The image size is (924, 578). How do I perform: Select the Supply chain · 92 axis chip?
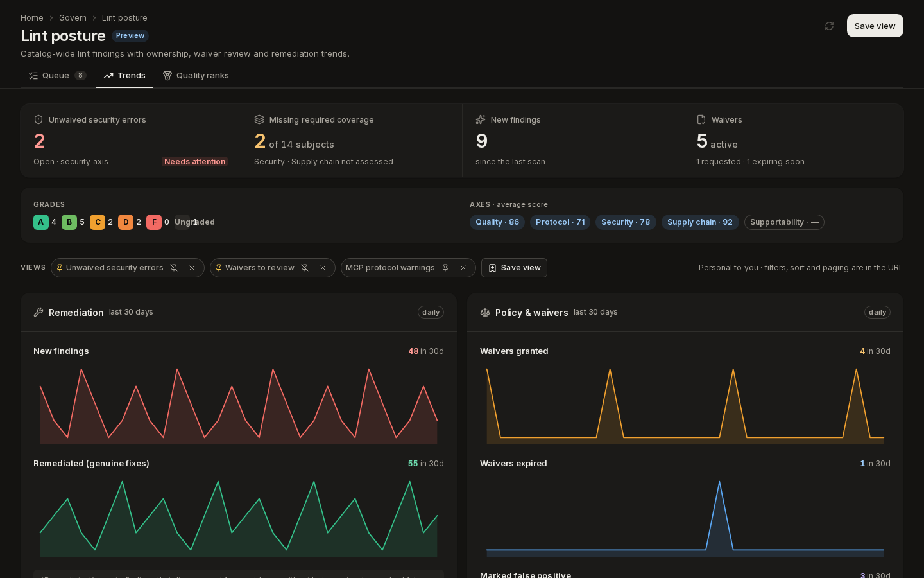pyautogui.click(x=700, y=222)
